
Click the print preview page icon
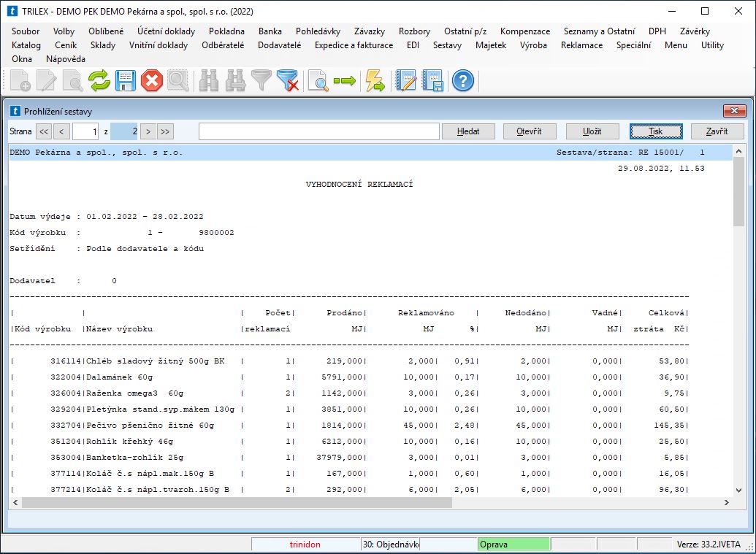pyautogui.click(x=318, y=80)
